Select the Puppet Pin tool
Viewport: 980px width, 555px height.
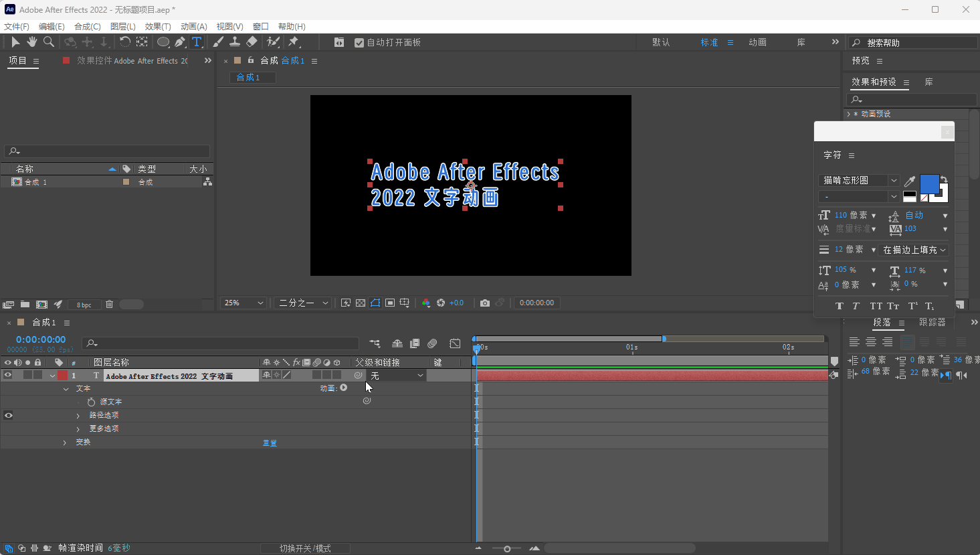pyautogui.click(x=293, y=42)
